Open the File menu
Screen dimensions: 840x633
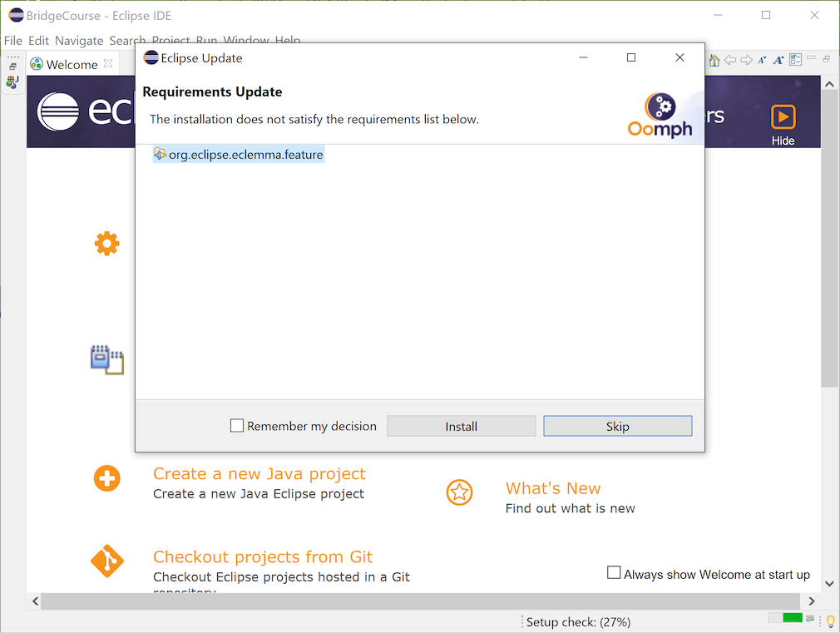pos(13,40)
